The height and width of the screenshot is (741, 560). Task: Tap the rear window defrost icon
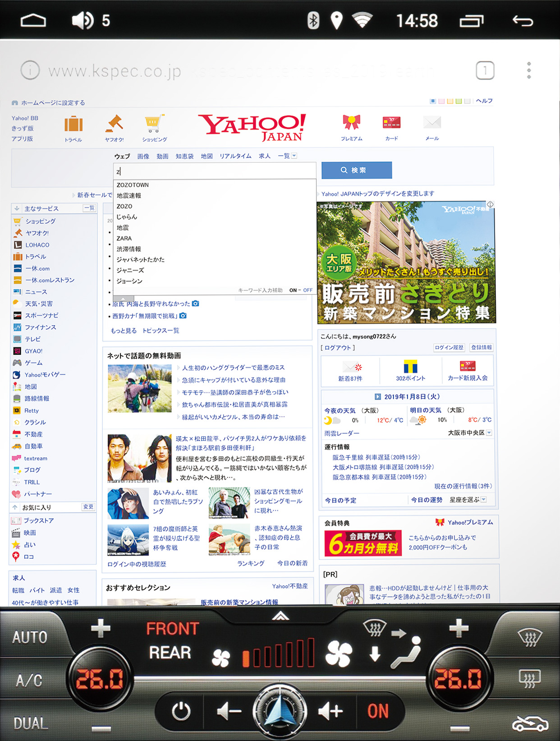click(x=530, y=678)
